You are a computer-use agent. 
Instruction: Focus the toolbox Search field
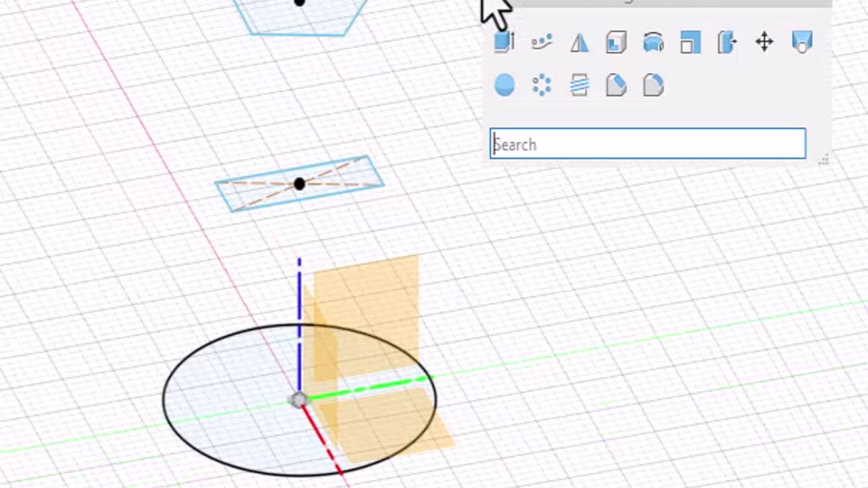[x=648, y=144]
